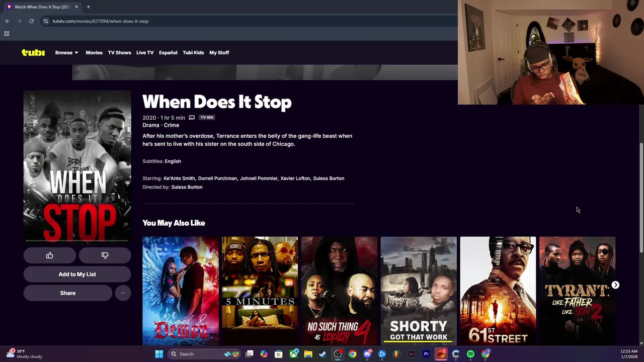The width and height of the screenshot is (644, 362).
Task: Open Adobe Premiere Pro from the taskbar
Action: (426, 354)
